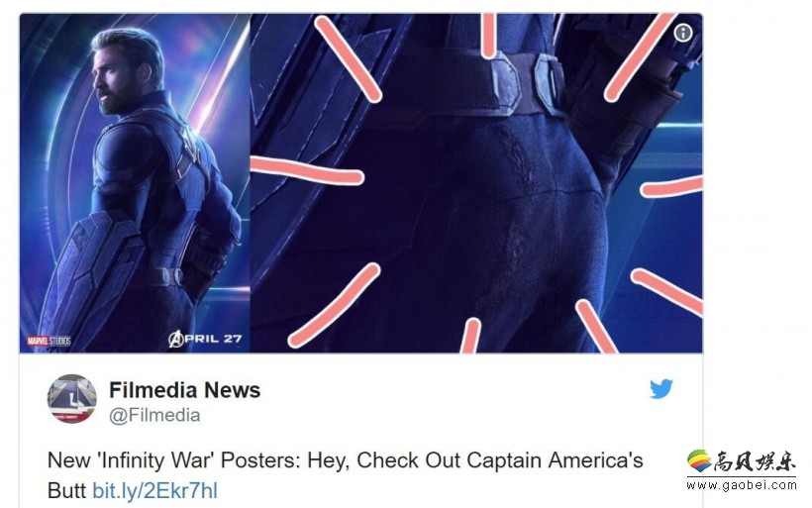
Task: Open the bit.ly/2Ekr7hl link
Action: coord(154,491)
